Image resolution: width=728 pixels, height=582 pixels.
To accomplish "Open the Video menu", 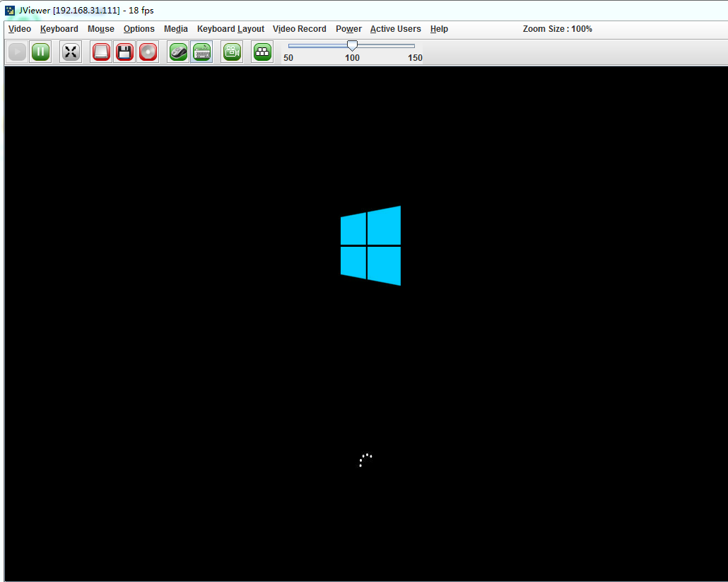I will coord(20,29).
